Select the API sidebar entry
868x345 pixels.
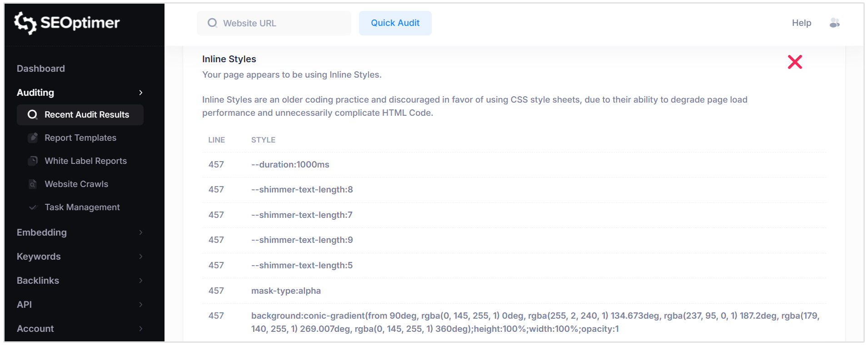click(x=25, y=305)
